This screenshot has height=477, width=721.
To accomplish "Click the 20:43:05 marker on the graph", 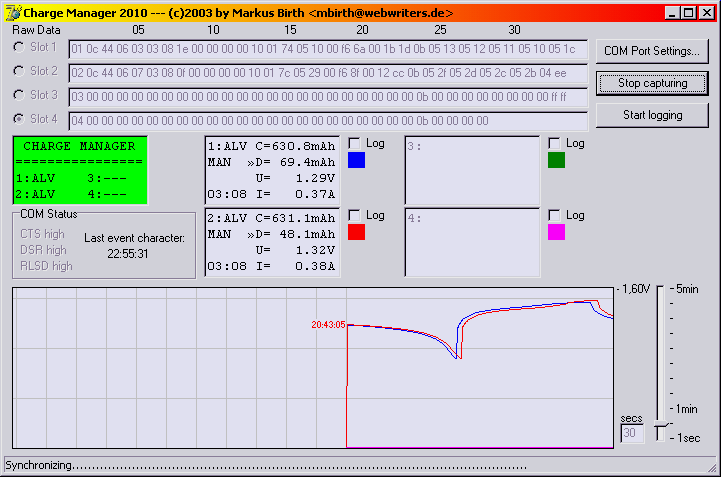I will point(328,325).
